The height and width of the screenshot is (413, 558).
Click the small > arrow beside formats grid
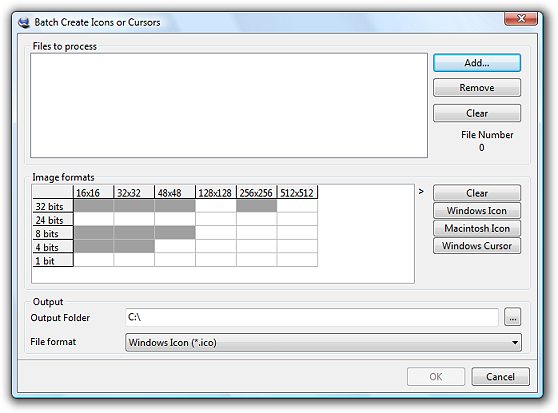click(x=421, y=191)
